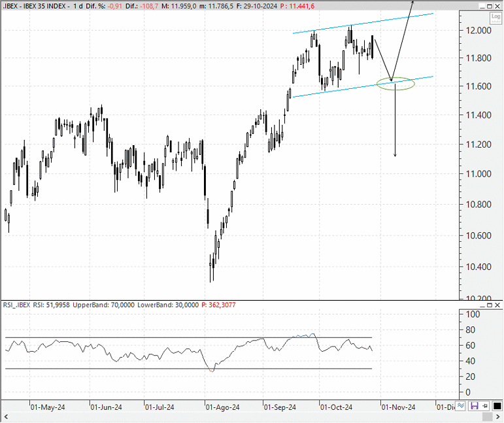Screen dimensions: 504x423
Task: Open the black color swatch
Action: 497,405
